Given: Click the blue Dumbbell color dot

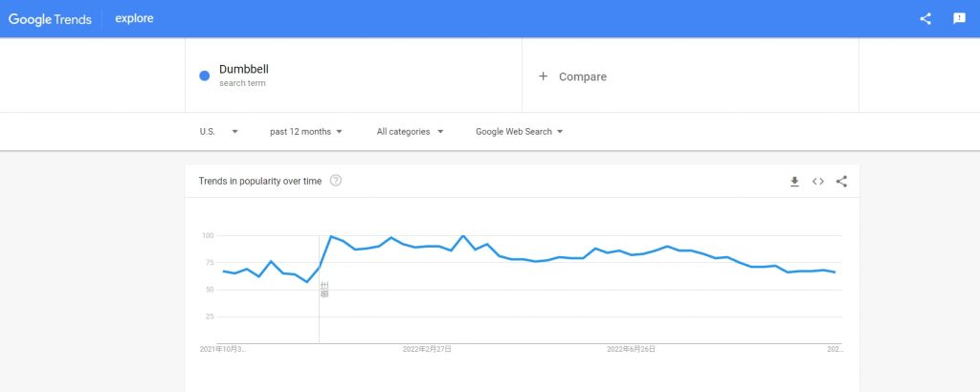Looking at the screenshot, I should tap(205, 76).
